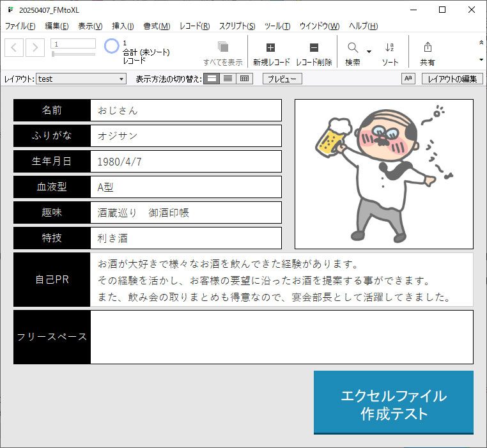Minimize the window
Image resolution: width=487 pixels, height=448 pixels.
414,10
